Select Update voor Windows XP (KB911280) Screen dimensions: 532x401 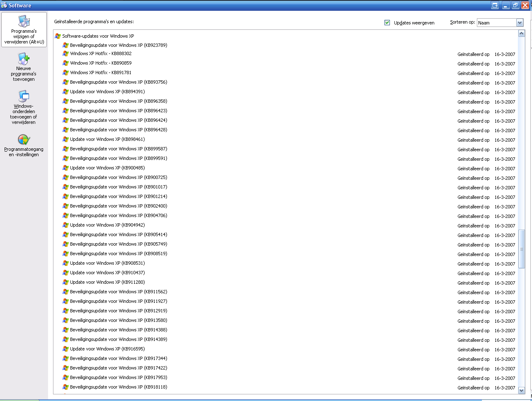(107, 282)
